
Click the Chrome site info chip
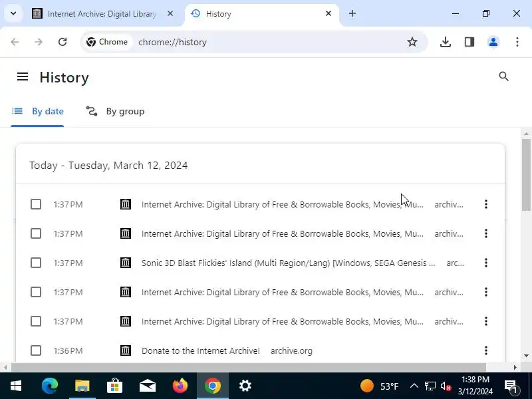[107, 42]
